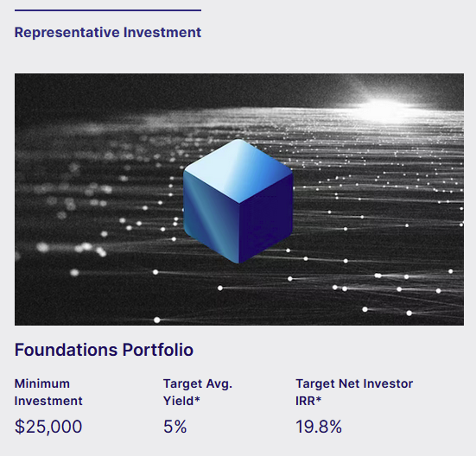Click the Target Net Investor IRR label

pos(354,392)
